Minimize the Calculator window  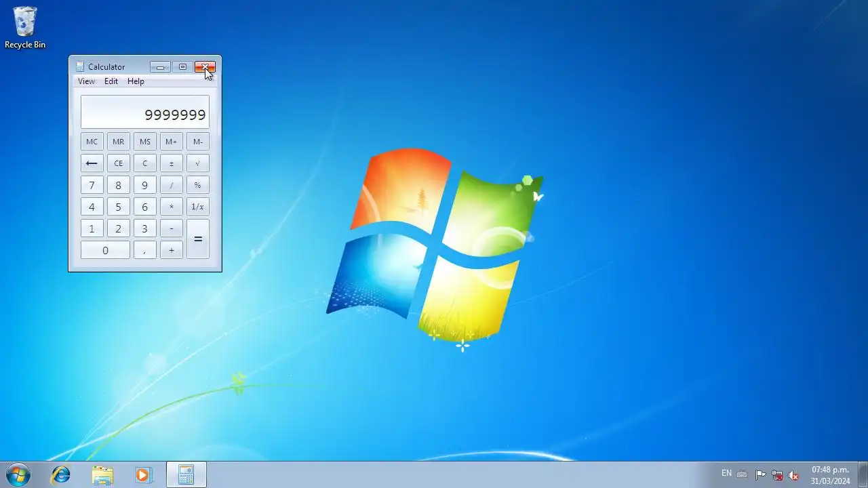click(x=161, y=67)
